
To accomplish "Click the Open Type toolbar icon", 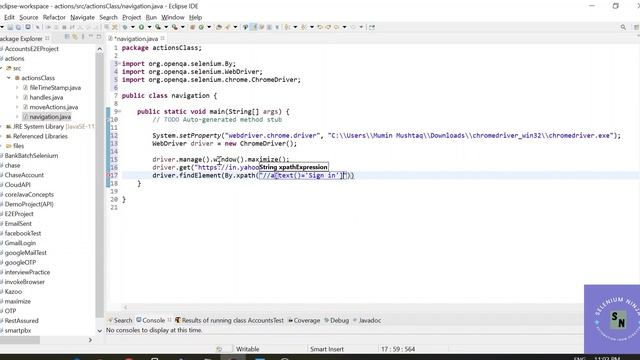I will [219, 27].
